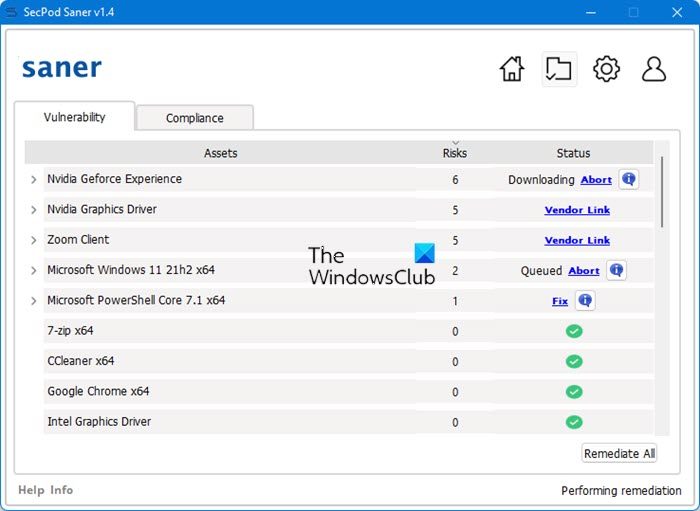The image size is (700, 511).
Task: Click the Status column header
Action: (x=573, y=153)
